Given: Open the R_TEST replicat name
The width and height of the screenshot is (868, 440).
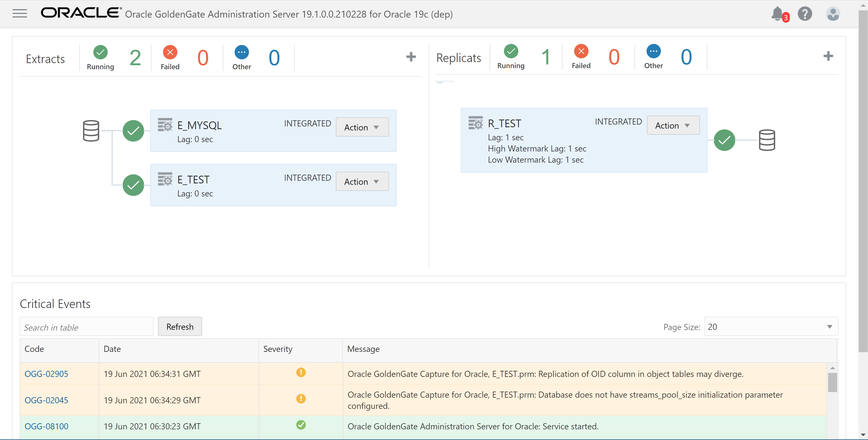Looking at the screenshot, I should point(504,124).
